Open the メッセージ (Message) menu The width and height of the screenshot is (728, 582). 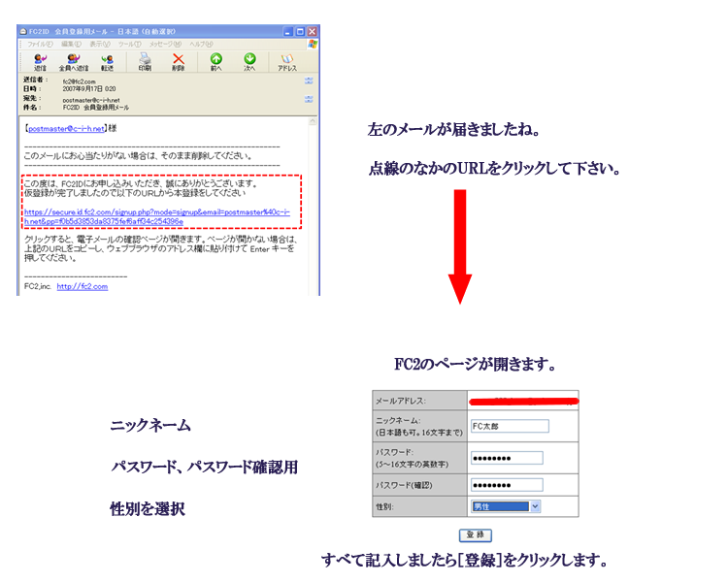tap(165, 44)
